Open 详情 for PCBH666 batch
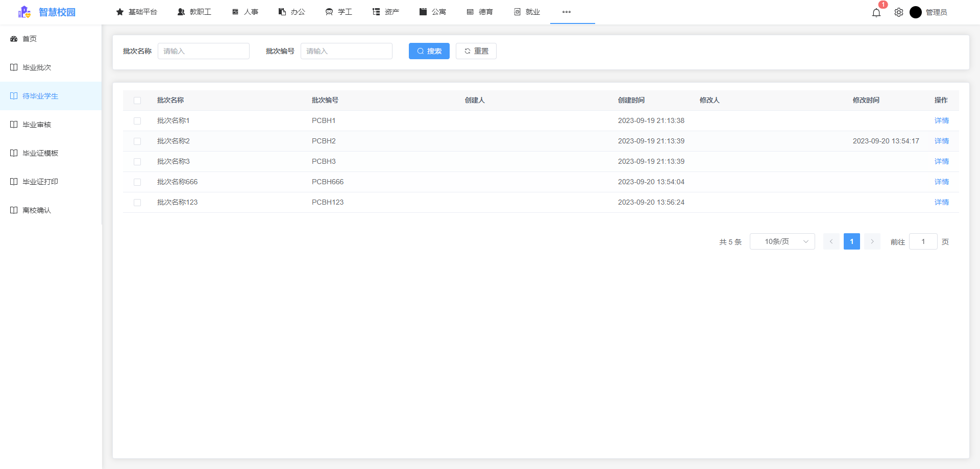980x469 pixels. click(x=941, y=182)
